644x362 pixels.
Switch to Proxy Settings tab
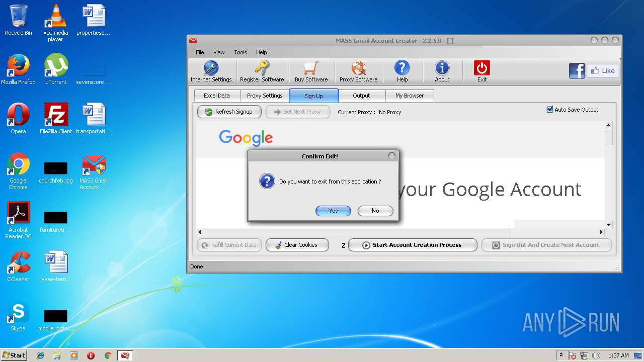point(265,96)
